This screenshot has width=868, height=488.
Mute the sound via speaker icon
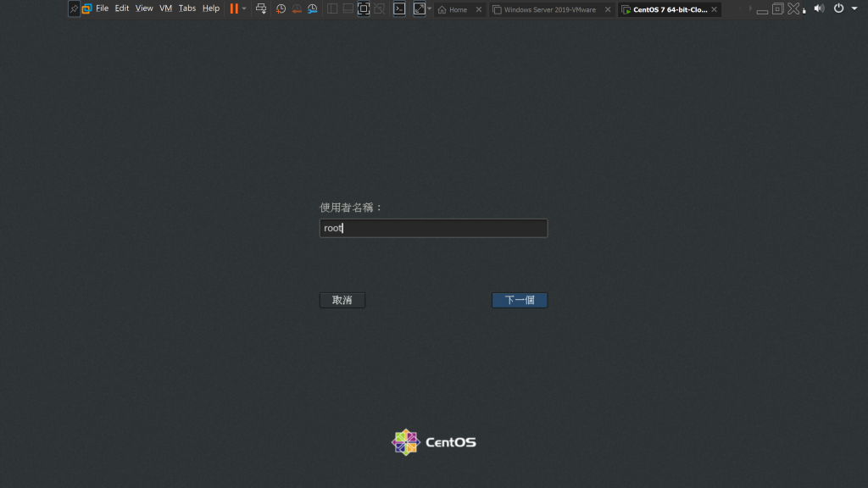(818, 8)
